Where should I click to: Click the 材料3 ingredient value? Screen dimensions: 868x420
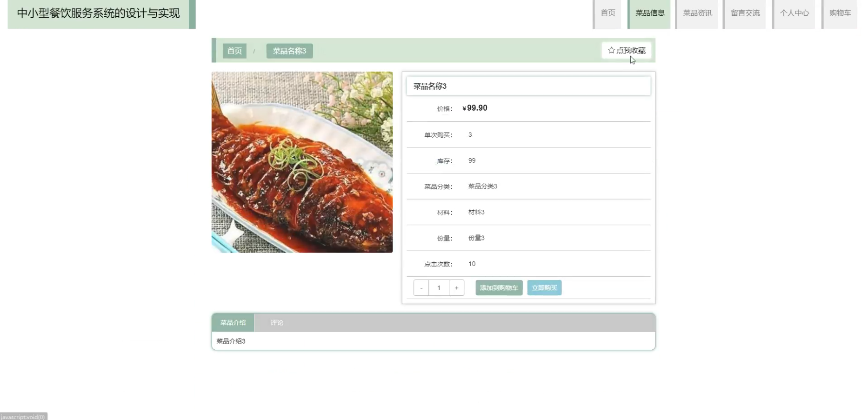coord(476,212)
